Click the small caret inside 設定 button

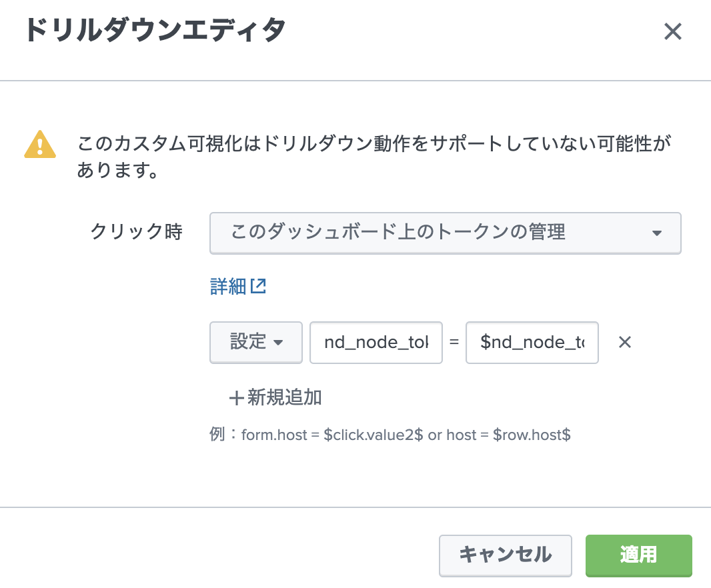coord(279,343)
